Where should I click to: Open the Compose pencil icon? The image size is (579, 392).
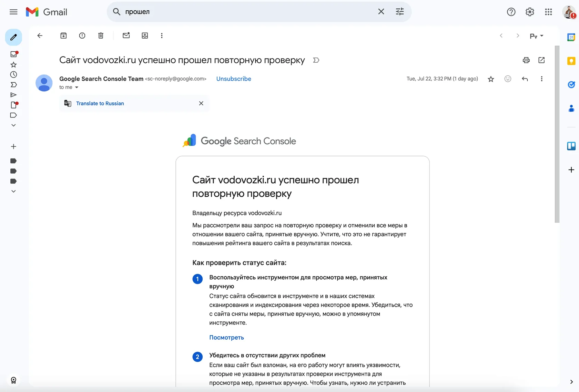(x=13, y=37)
